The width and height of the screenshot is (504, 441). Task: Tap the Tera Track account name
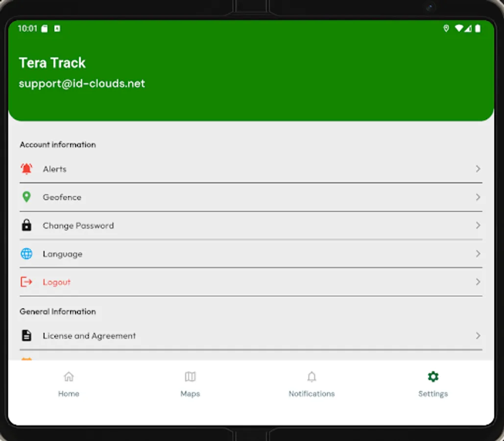(x=52, y=63)
